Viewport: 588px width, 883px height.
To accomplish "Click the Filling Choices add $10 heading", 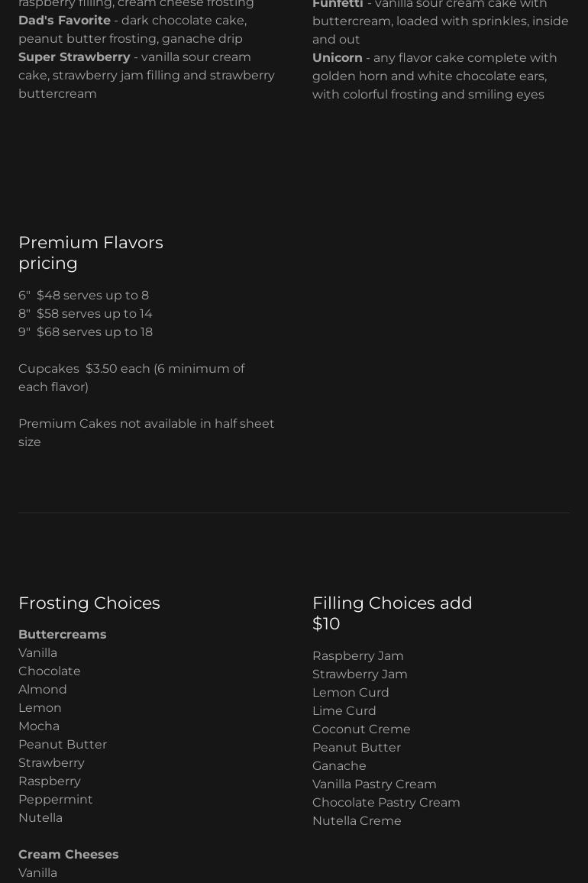I will click(x=392, y=613).
